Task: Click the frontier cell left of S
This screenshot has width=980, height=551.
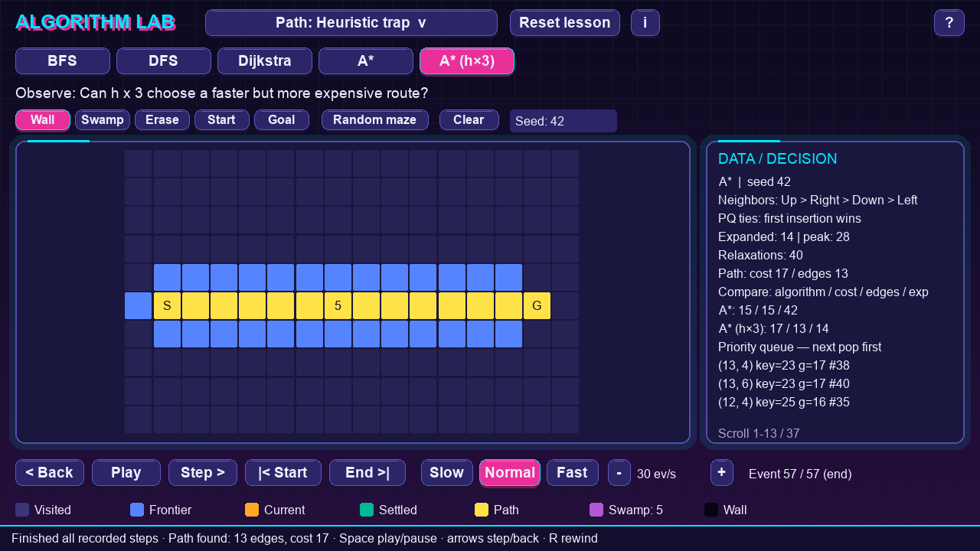Action: coord(139,306)
